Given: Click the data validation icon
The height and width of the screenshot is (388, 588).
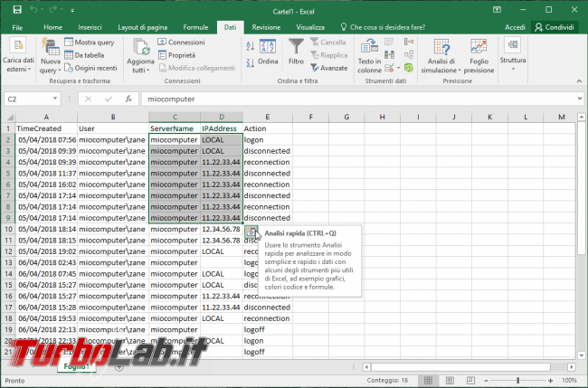Looking at the screenshot, I should point(389,68).
